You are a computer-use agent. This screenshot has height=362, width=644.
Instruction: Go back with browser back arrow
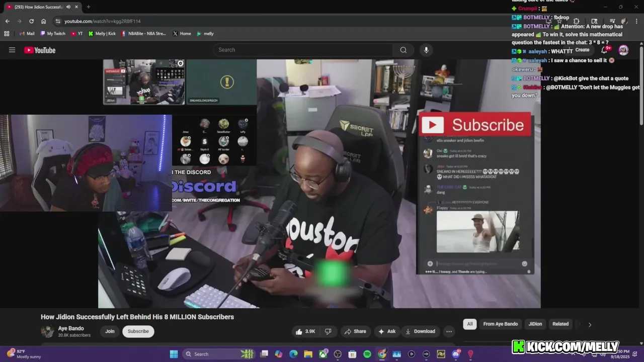[7, 21]
